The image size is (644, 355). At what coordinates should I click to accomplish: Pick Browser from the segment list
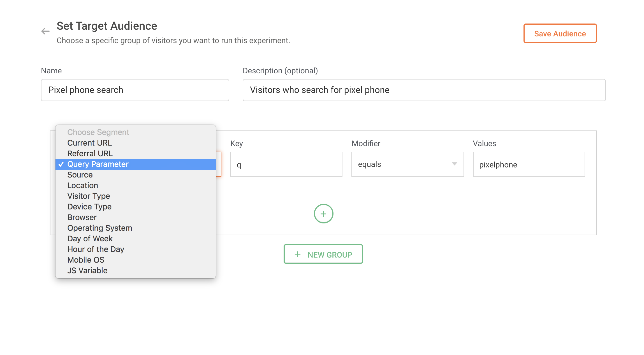coord(82,217)
